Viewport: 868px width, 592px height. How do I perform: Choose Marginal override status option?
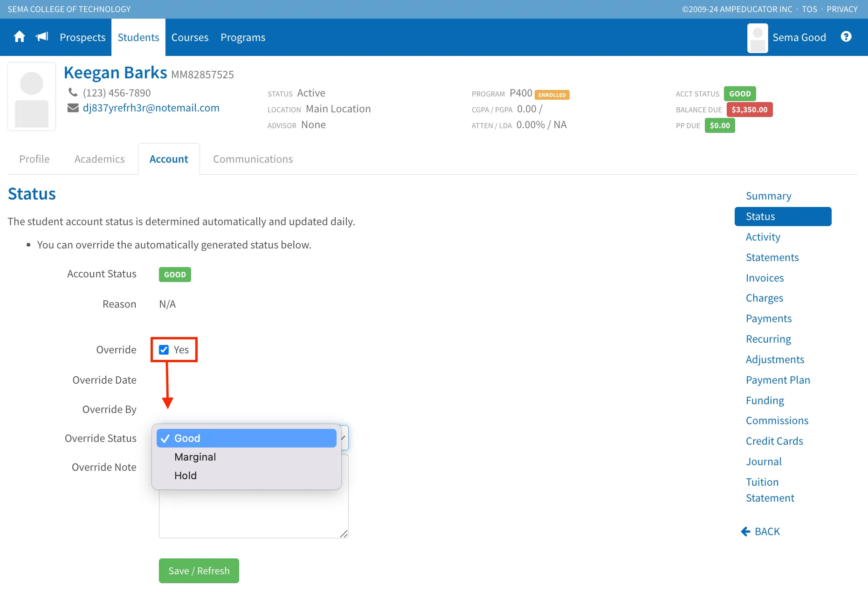point(246,457)
